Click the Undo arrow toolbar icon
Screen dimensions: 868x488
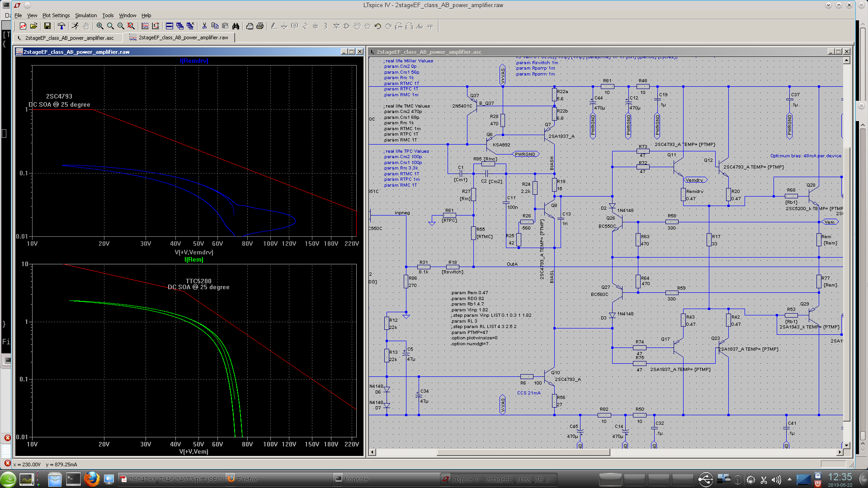(378, 26)
